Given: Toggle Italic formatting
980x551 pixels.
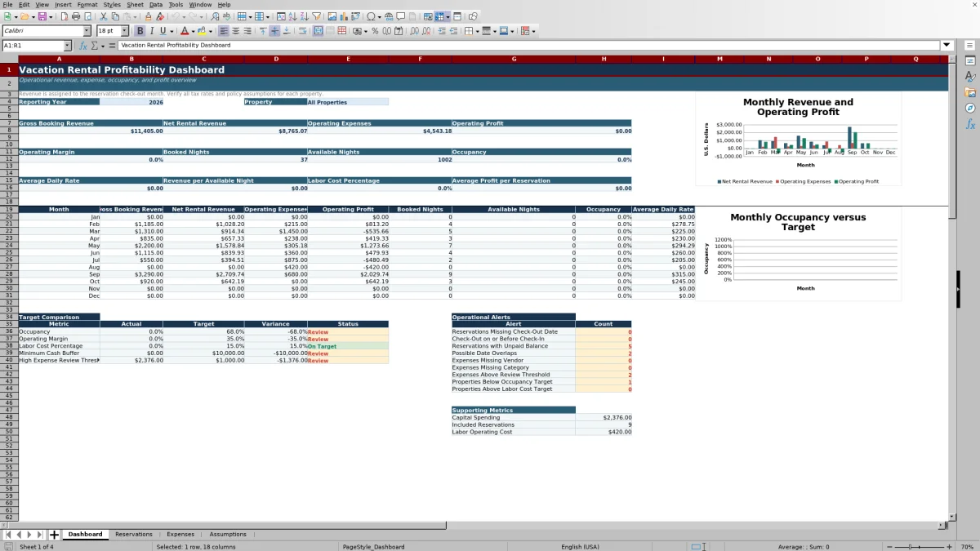Looking at the screenshot, I should click(151, 31).
